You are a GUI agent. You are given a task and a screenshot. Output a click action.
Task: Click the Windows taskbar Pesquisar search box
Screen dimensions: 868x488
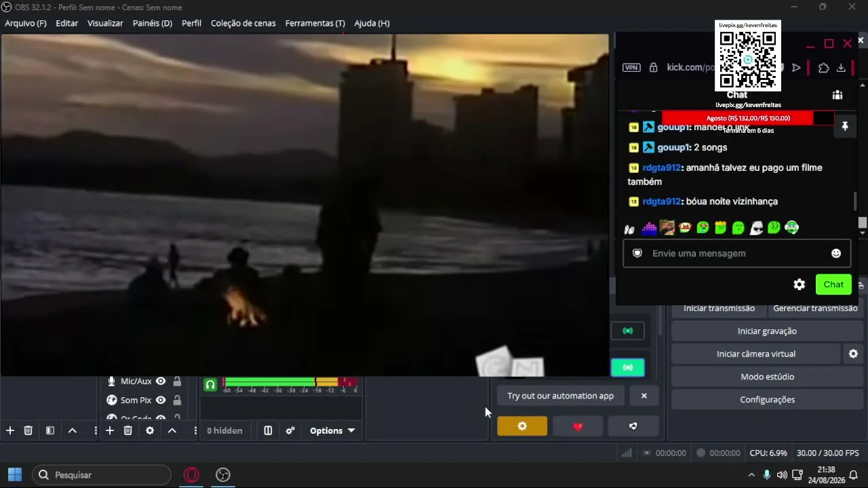click(x=102, y=475)
